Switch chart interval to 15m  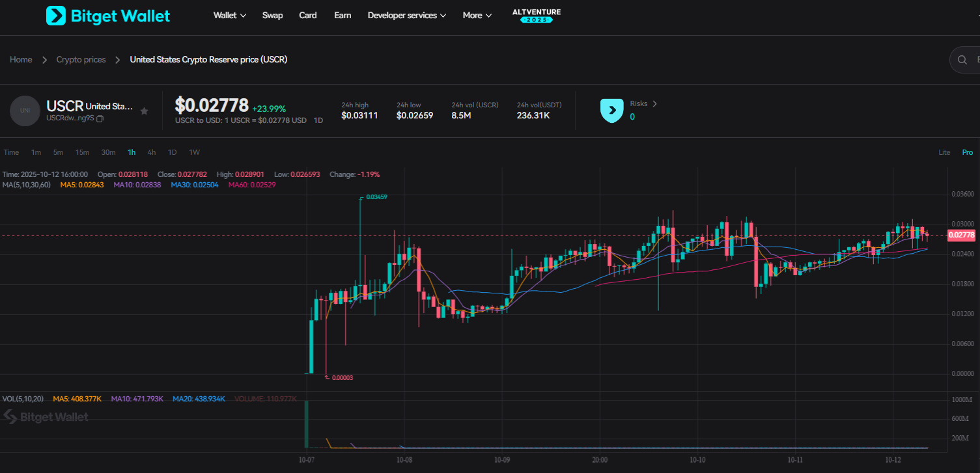[x=82, y=152]
